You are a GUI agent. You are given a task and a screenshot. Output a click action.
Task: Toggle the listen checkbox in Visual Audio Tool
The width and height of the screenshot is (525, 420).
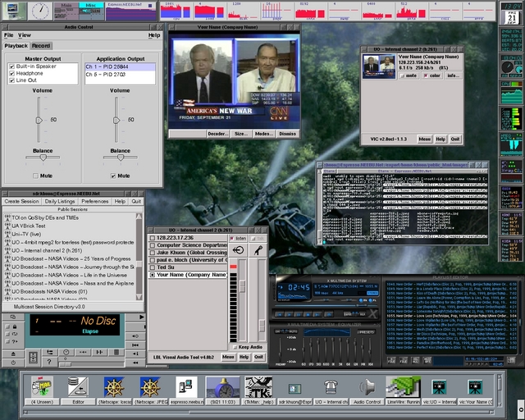[x=231, y=238]
